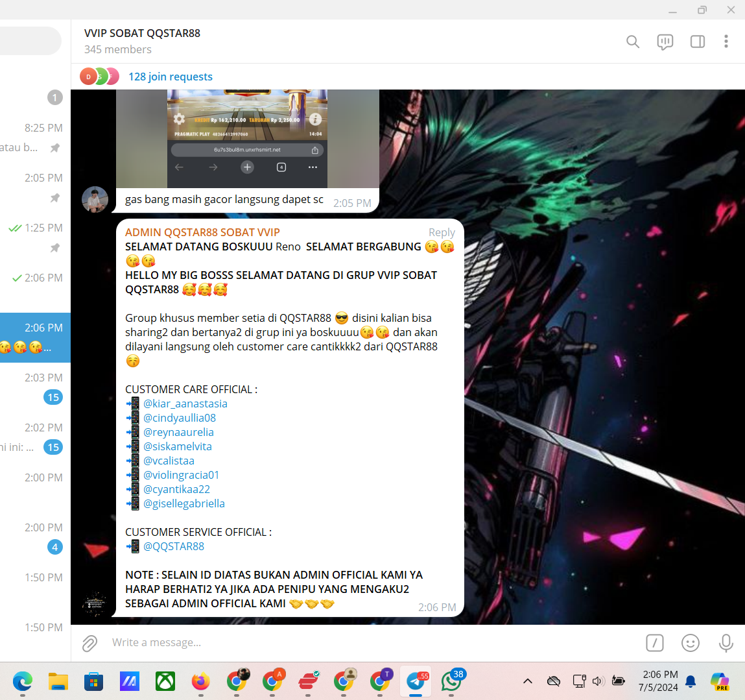Open the battery status tray icon

[x=618, y=681]
